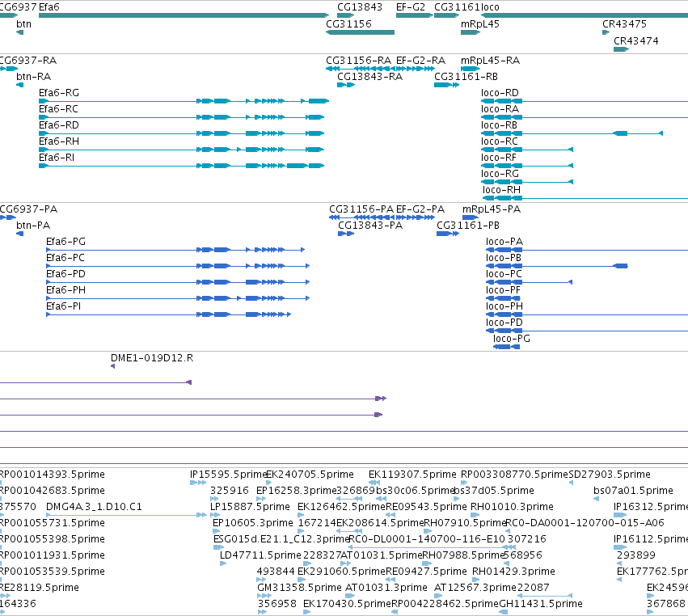
Task: Click the btn-PA protein label
Action: pyautogui.click(x=33, y=226)
